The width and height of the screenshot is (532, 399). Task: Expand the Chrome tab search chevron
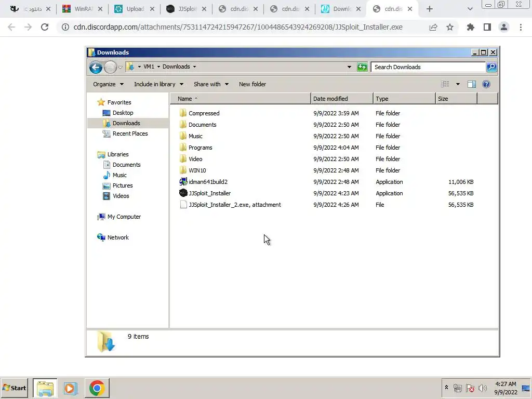(x=470, y=9)
